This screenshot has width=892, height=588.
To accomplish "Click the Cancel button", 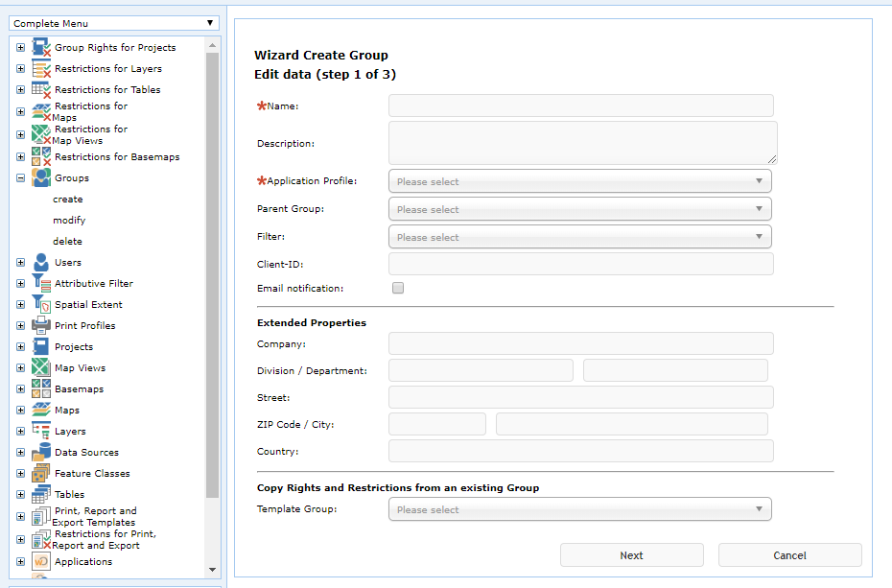I will coord(789,554).
